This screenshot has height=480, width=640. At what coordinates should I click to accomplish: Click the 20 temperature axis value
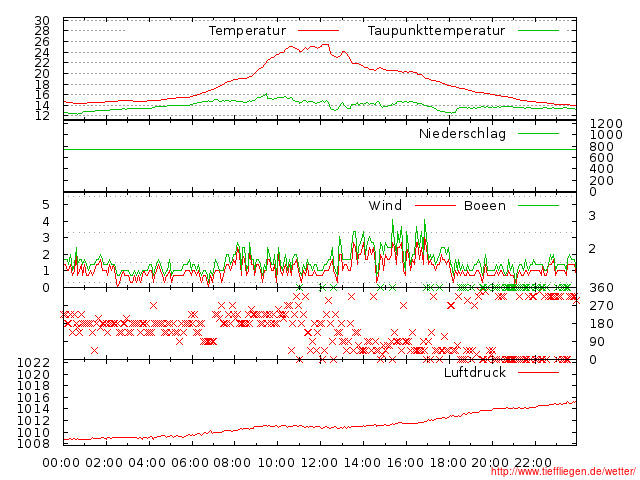coord(42,74)
